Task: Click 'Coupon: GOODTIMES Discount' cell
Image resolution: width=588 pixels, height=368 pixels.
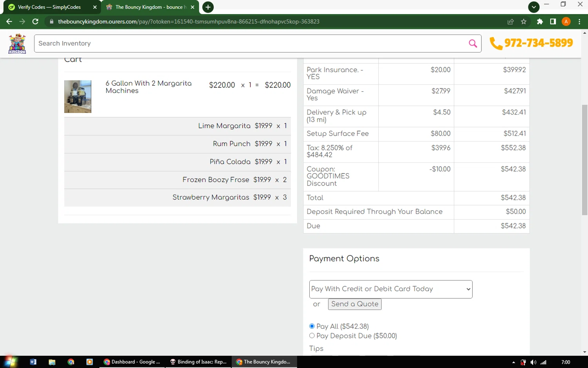Action: click(341, 177)
